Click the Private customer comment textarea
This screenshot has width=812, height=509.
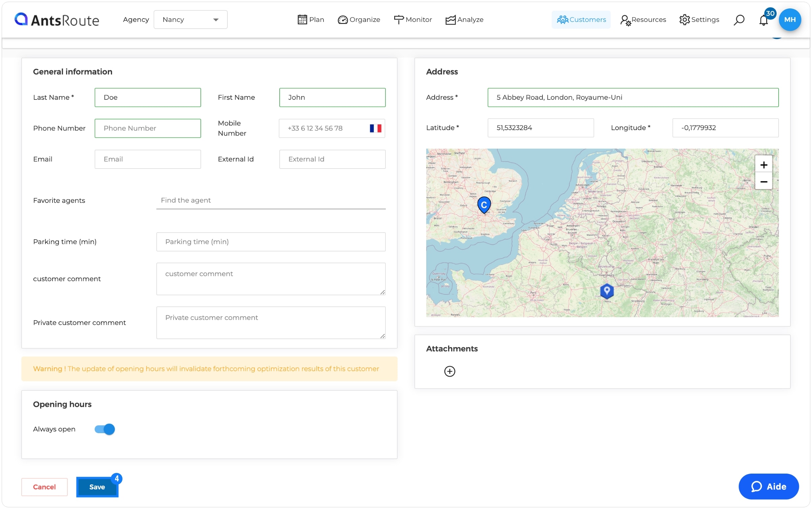click(x=271, y=323)
